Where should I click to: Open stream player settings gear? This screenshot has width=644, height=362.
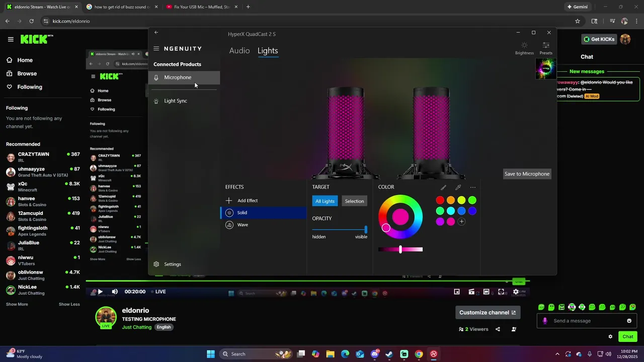pos(516,292)
